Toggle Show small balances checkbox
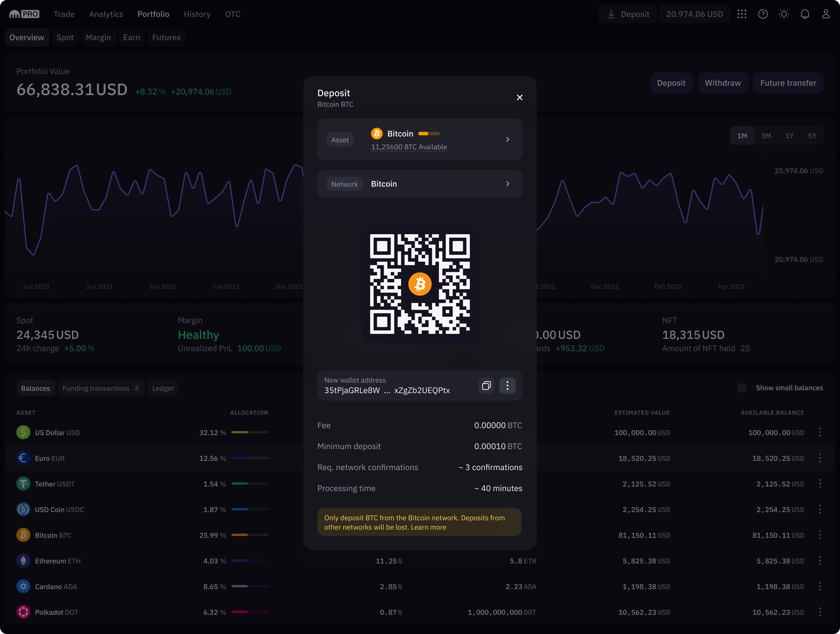840x634 pixels. 742,388
